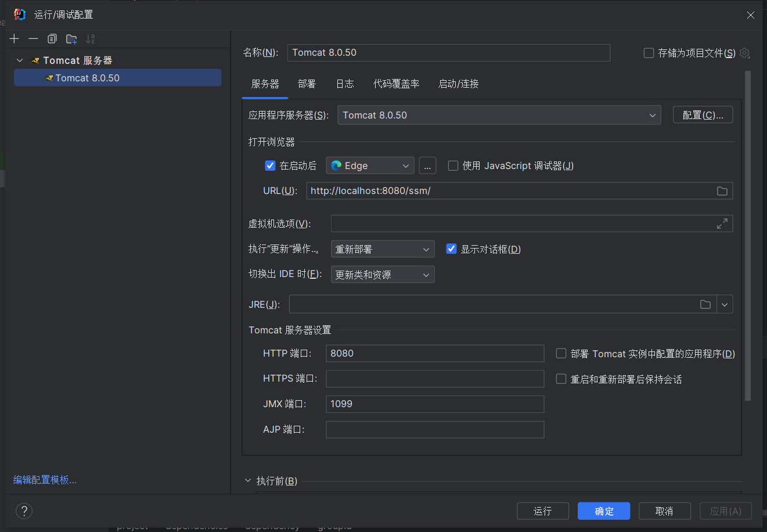Click the Tomcat 服务器设置 heading

click(x=290, y=330)
